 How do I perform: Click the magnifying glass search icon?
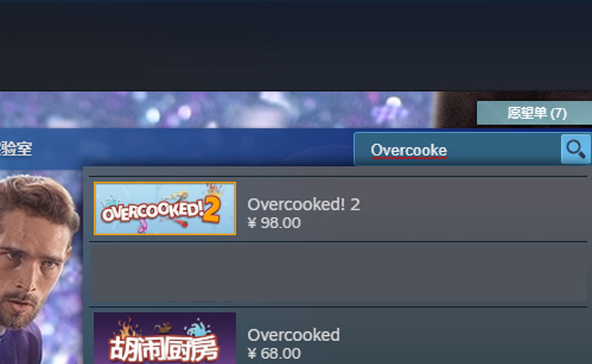[x=576, y=149]
